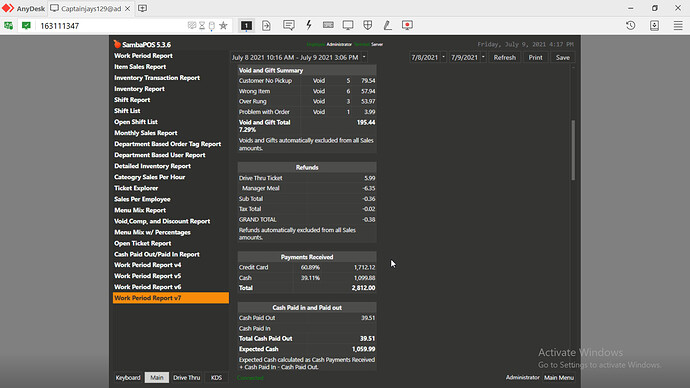
Task: Open the AnyDesk hamburger main menu
Action: point(678,26)
